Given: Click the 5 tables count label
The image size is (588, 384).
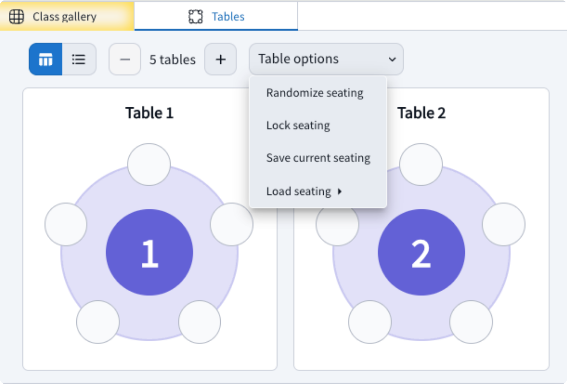Looking at the screenshot, I should point(172,59).
